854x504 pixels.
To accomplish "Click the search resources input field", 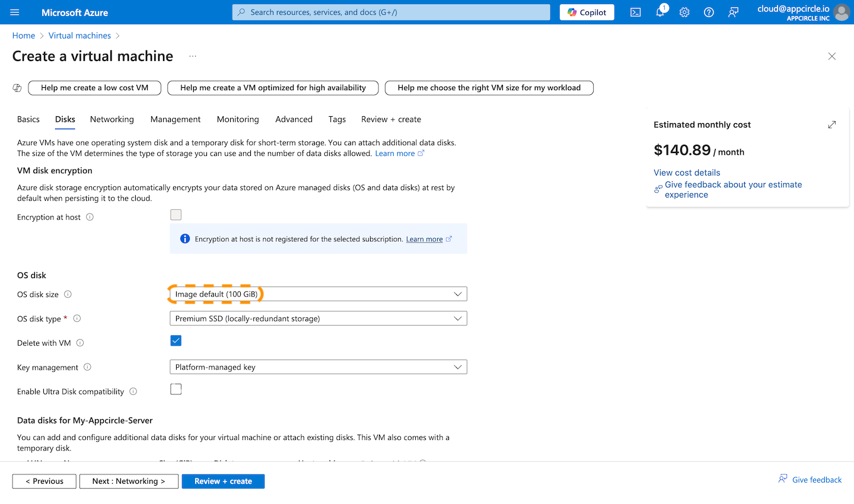I will 391,12.
